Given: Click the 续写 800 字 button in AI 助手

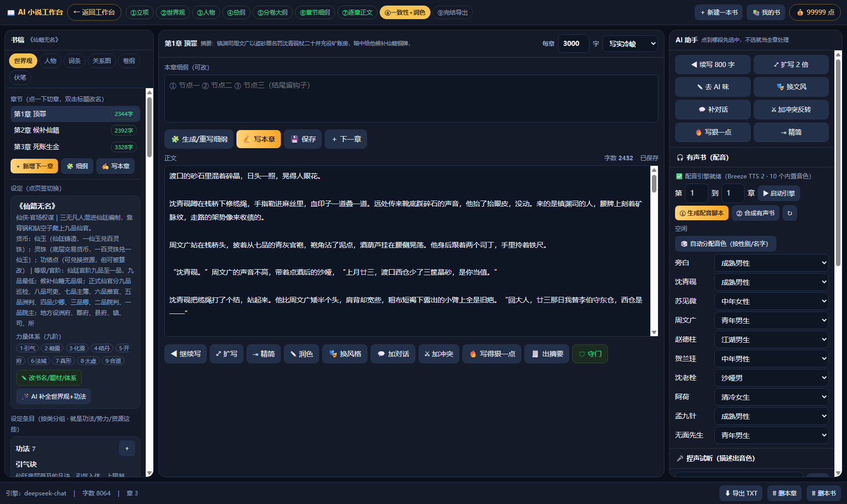Looking at the screenshot, I should pyautogui.click(x=712, y=65).
